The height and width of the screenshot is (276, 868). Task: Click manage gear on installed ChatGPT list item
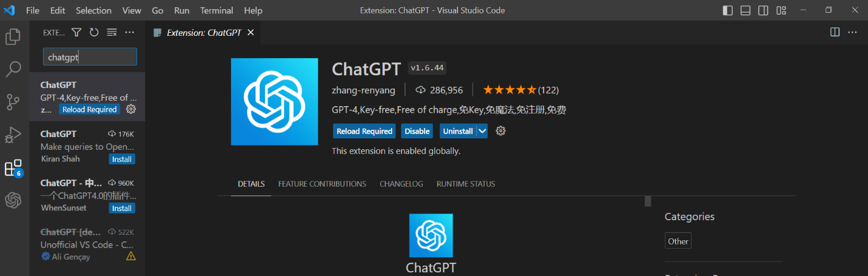point(130,109)
